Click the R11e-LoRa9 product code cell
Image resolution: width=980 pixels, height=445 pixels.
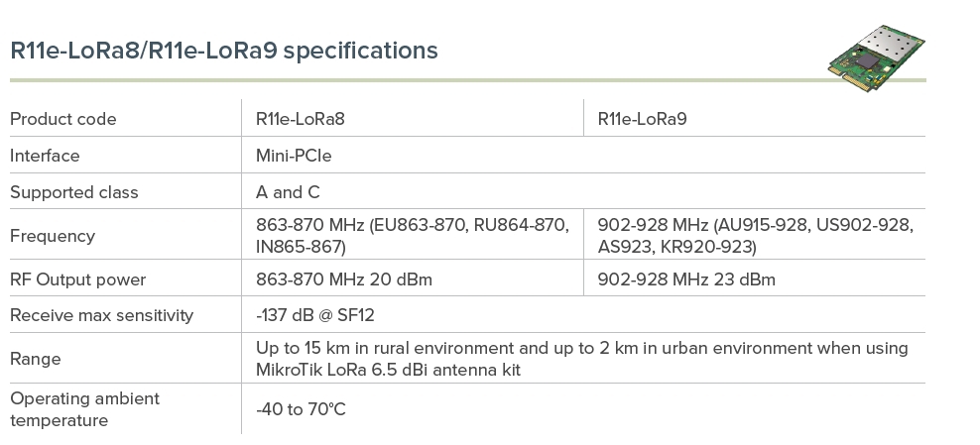642,119
